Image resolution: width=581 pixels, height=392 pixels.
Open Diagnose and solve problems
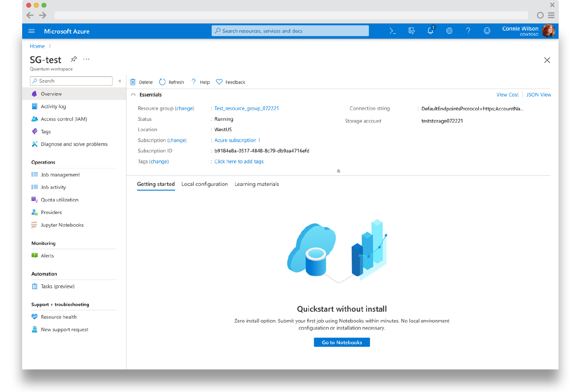tap(74, 144)
